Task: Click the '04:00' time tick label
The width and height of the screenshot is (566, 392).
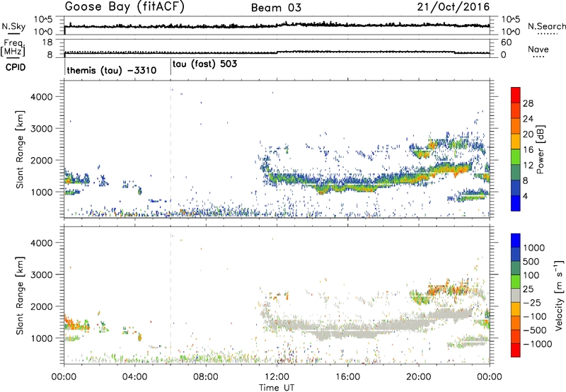Action: tap(134, 377)
